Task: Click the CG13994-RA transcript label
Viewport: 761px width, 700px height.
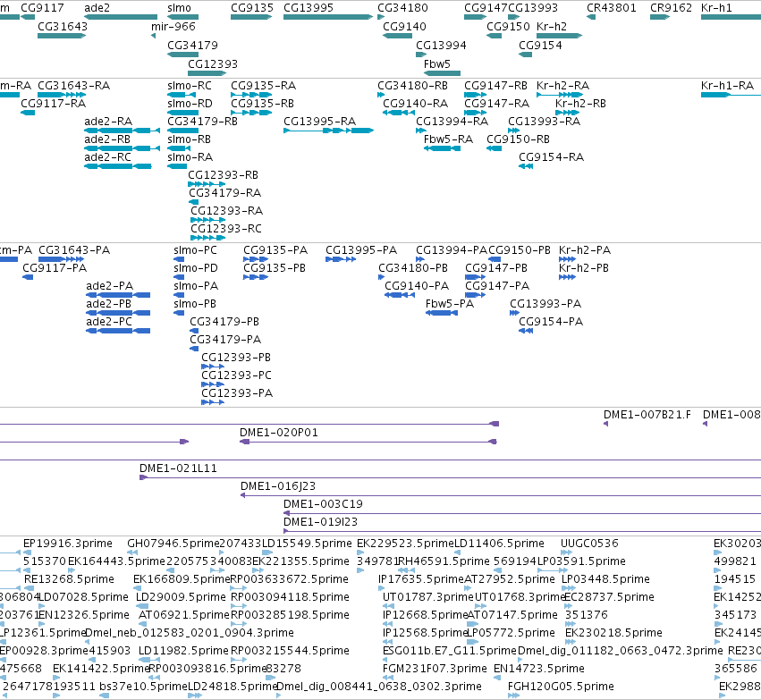Action: click(x=452, y=122)
